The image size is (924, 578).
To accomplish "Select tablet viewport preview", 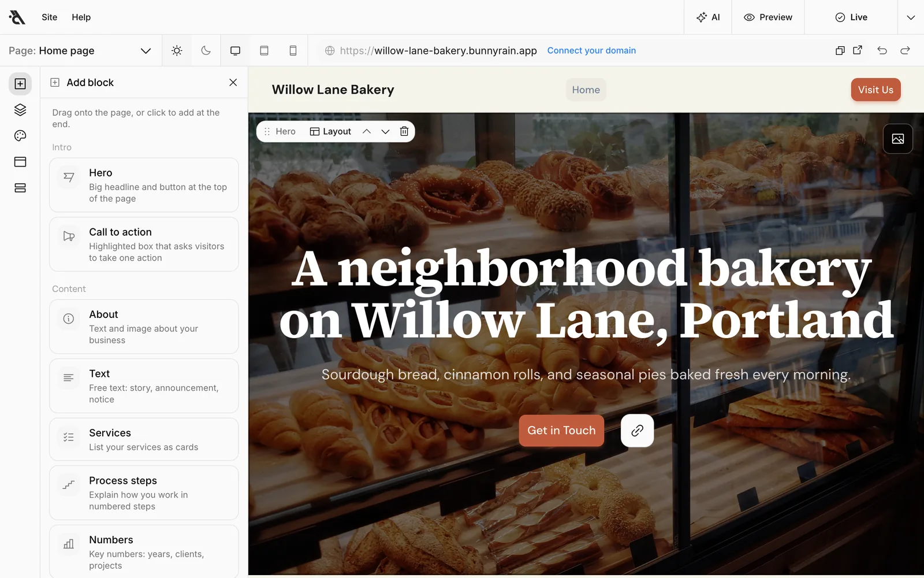I will tap(264, 51).
